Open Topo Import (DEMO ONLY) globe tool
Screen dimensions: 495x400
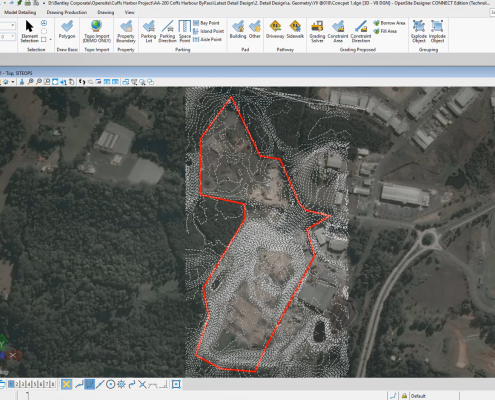[96, 31]
